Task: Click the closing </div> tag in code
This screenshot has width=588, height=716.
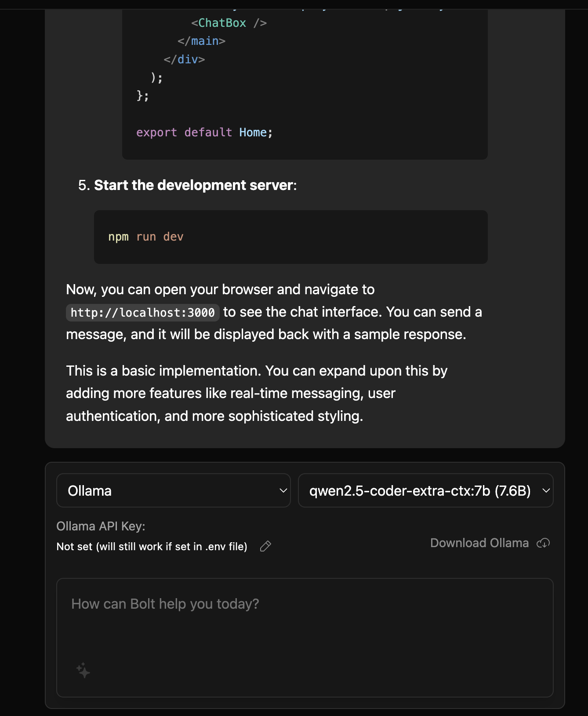Action: pos(184,59)
